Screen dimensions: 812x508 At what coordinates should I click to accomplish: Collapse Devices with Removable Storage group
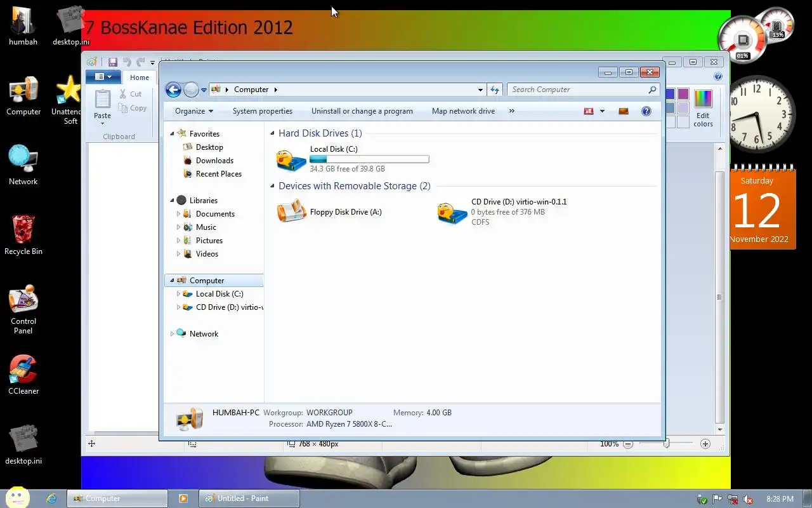tap(273, 186)
